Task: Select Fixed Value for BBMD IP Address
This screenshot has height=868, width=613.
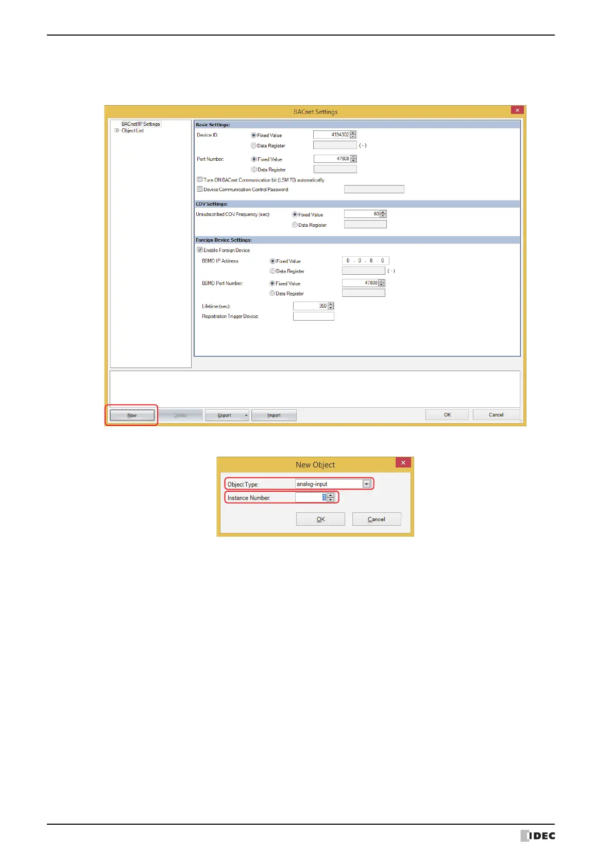Action: click(x=273, y=261)
